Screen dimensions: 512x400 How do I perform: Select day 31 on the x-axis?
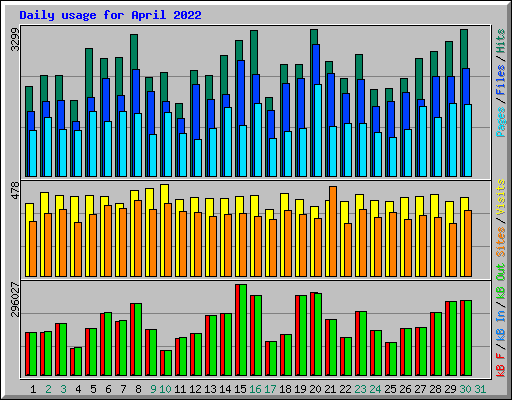pyautogui.click(x=480, y=389)
